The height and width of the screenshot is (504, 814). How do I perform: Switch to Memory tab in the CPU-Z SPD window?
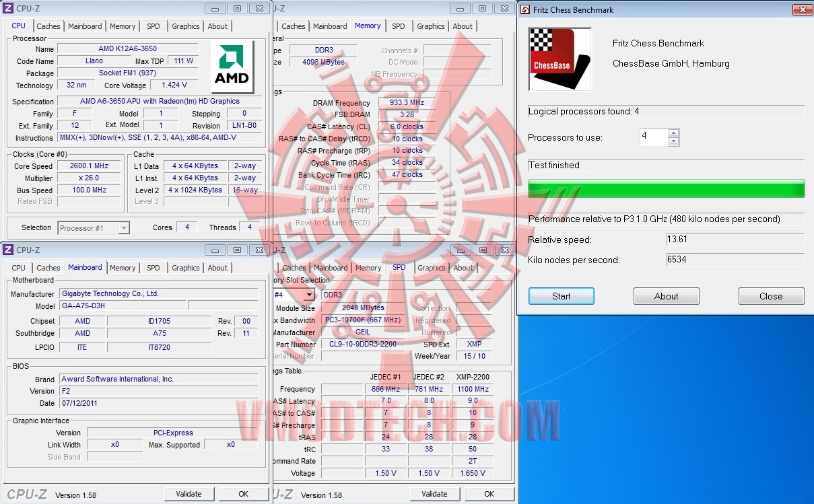[x=368, y=268]
